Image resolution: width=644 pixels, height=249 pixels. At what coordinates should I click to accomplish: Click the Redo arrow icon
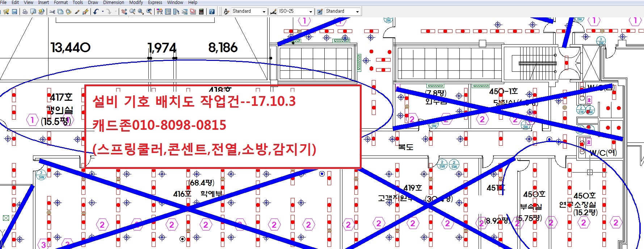tap(109, 12)
